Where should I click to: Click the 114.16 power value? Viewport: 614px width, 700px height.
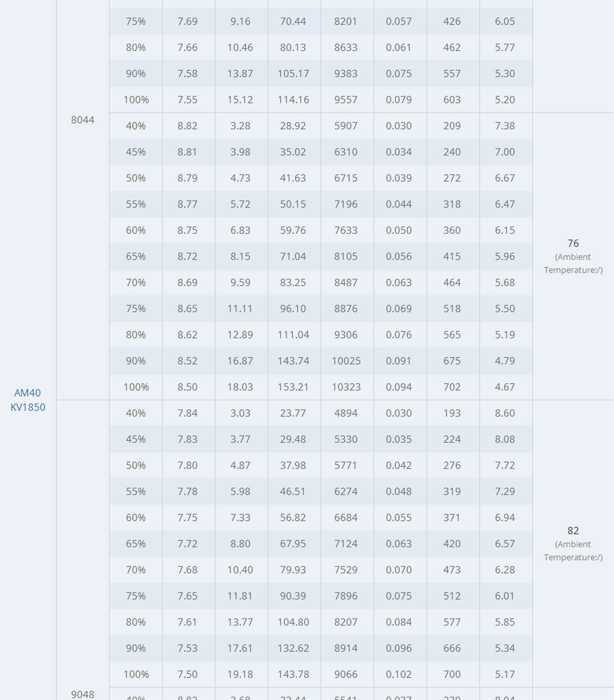click(x=293, y=100)
